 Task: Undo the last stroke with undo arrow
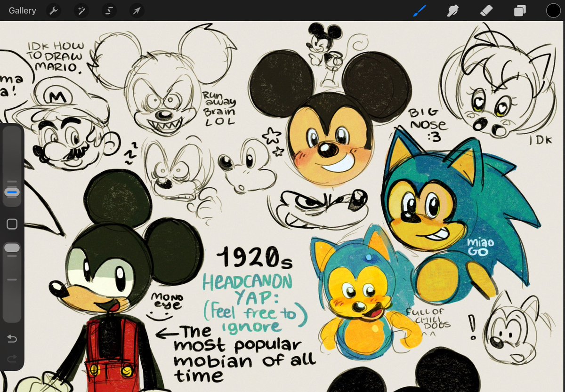click(x=12, y=339)
